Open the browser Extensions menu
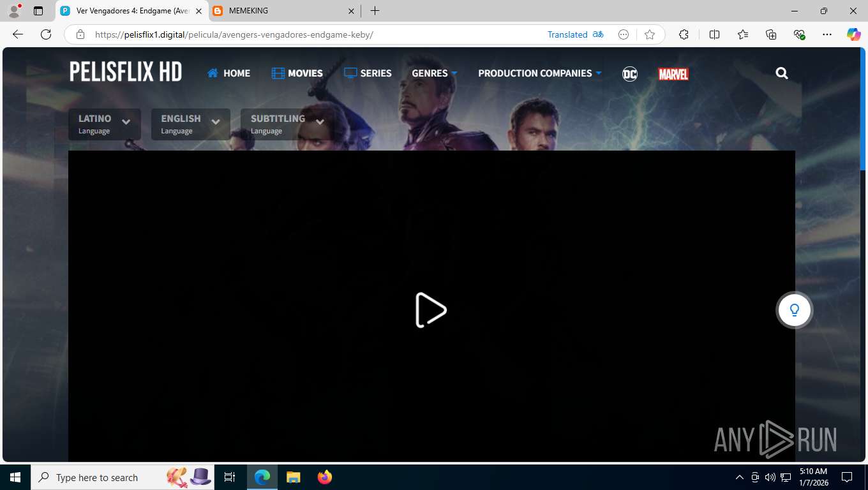Viewport: 868px width, 490px height. 684,34
